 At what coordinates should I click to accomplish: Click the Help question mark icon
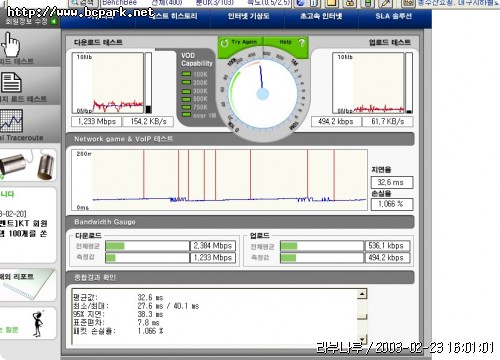(x=302, y=42)
